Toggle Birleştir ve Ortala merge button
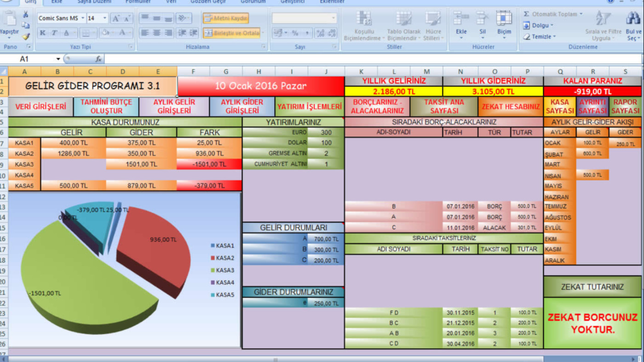 [x=232, y=33]
